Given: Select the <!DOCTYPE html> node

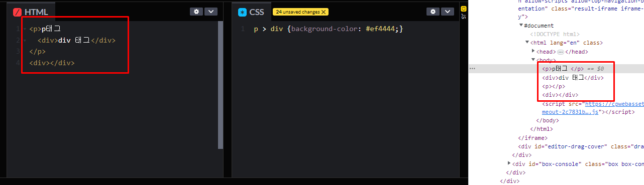Looking at the screenshot, I should [x=555, y=34].
